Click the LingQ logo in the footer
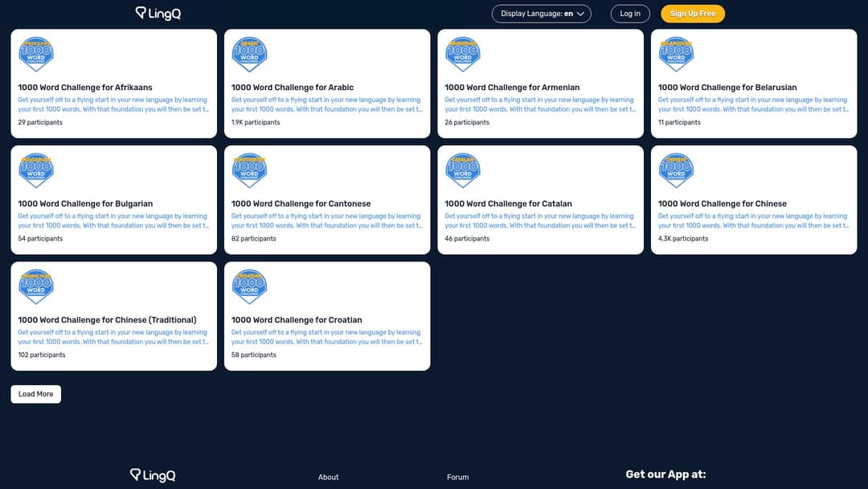 153,475
